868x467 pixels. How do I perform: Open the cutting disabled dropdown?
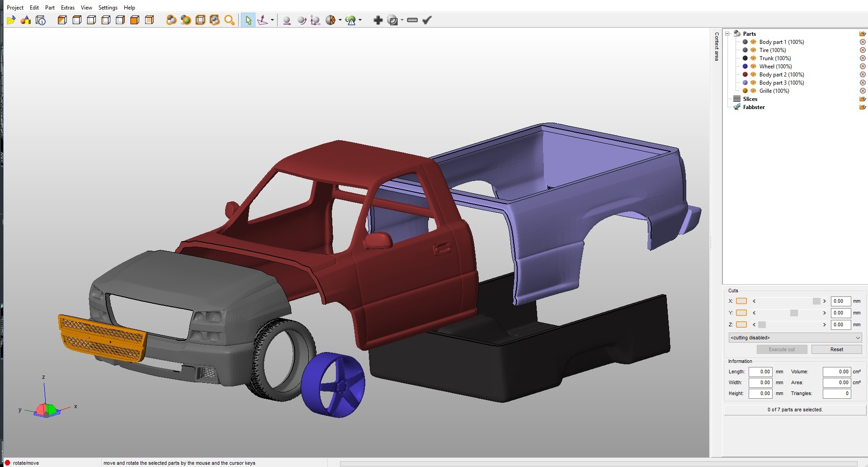(795, 338)
